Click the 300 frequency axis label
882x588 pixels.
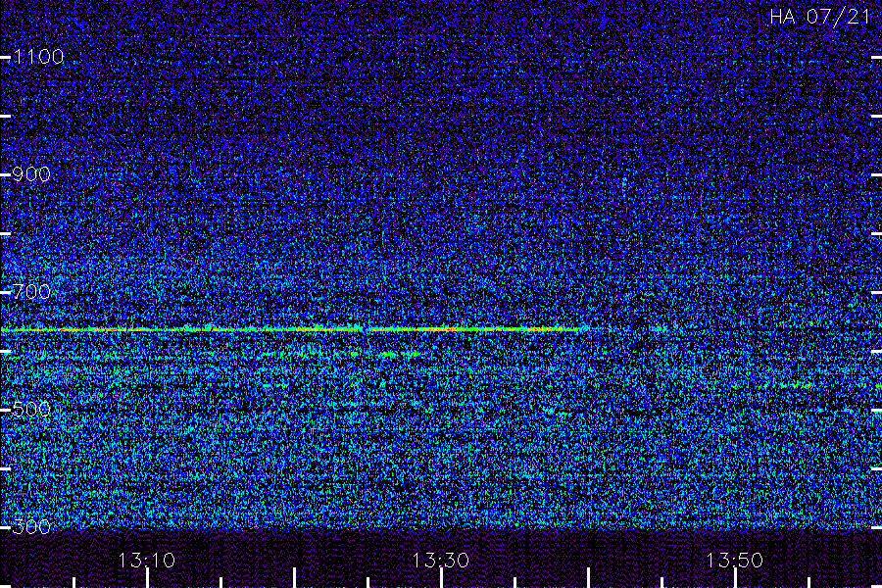click(x=31, y=527)
